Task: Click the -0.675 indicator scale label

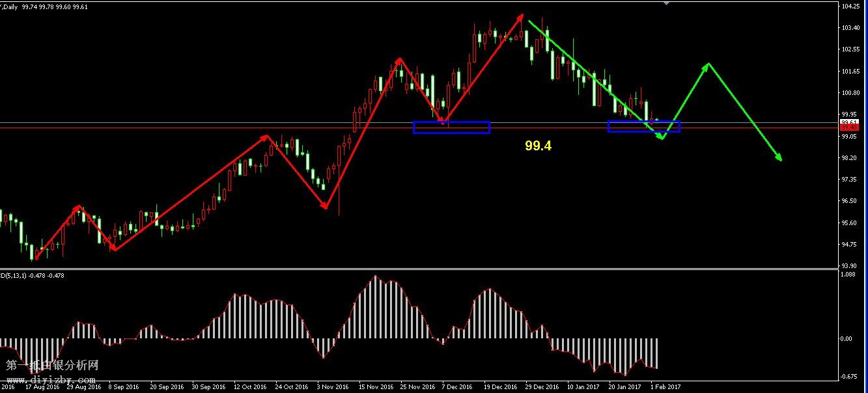Action: click(849, 376)
